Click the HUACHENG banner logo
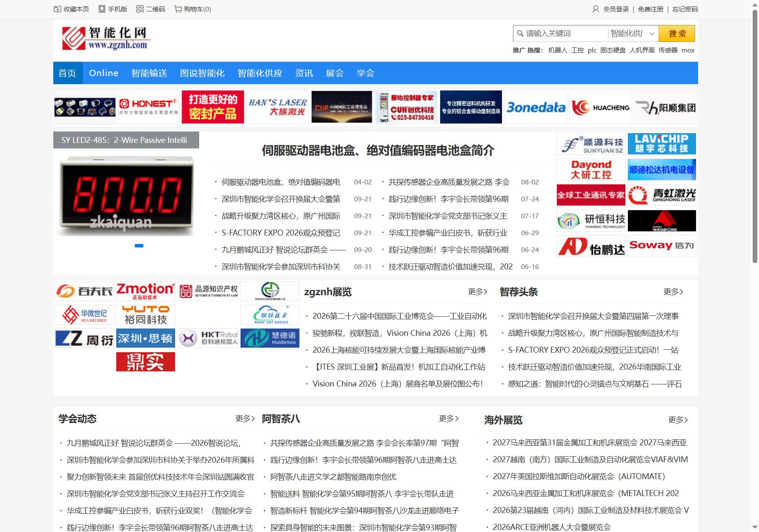The width and height of the screenshot is (759, 532). point(600,107)
